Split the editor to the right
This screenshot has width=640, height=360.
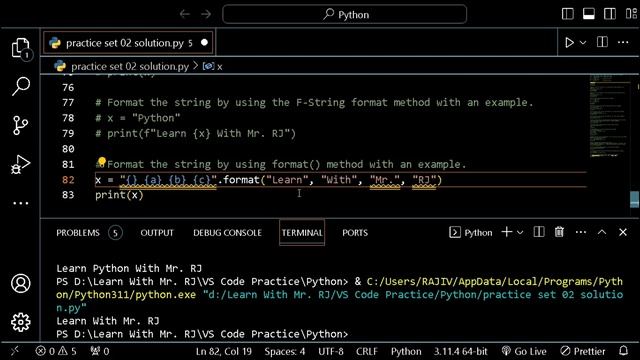point(602,42)
